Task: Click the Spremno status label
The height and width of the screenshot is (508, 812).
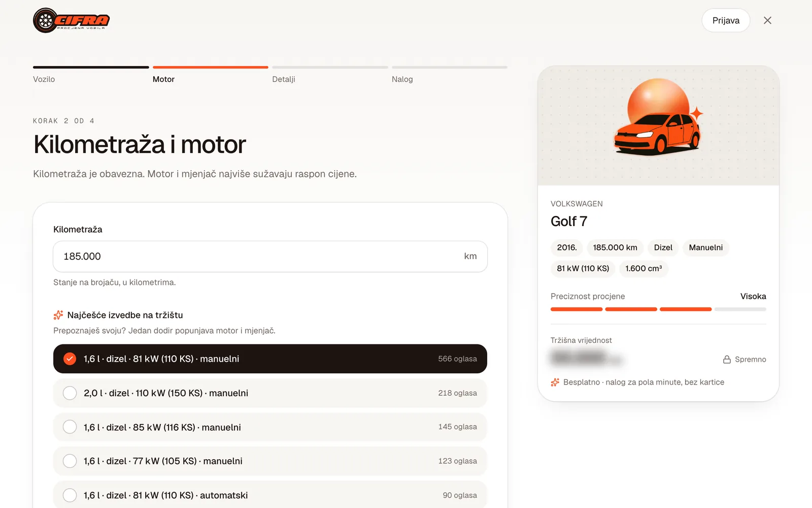Action: point(750,359)
